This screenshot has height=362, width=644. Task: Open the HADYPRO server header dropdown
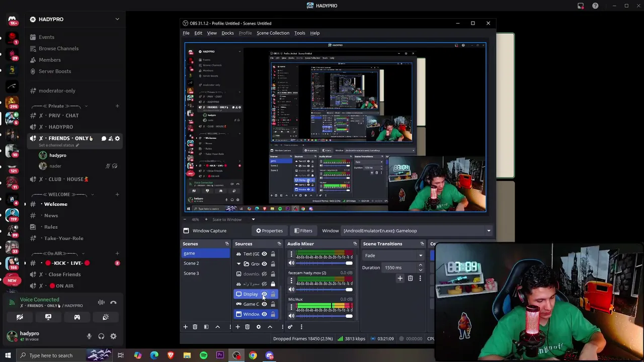(75, 19)
